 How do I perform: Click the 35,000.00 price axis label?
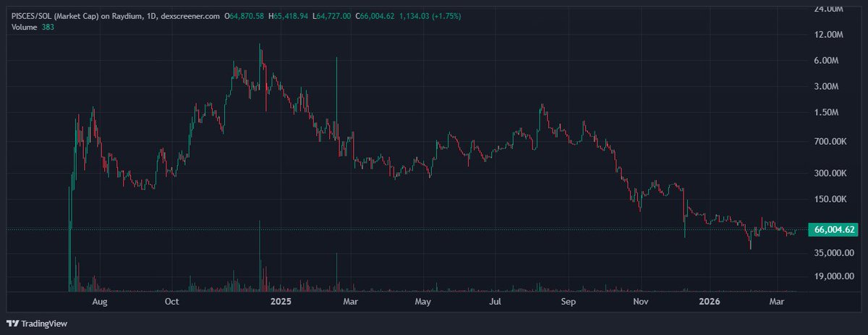click(x=835, y=253)
